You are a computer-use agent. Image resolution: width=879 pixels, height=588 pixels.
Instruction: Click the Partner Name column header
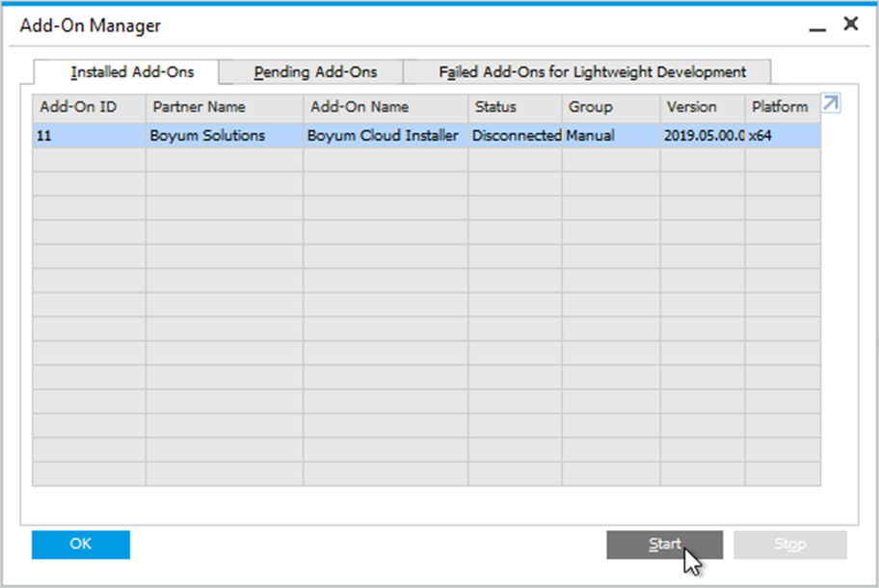(x=225, y=108)
